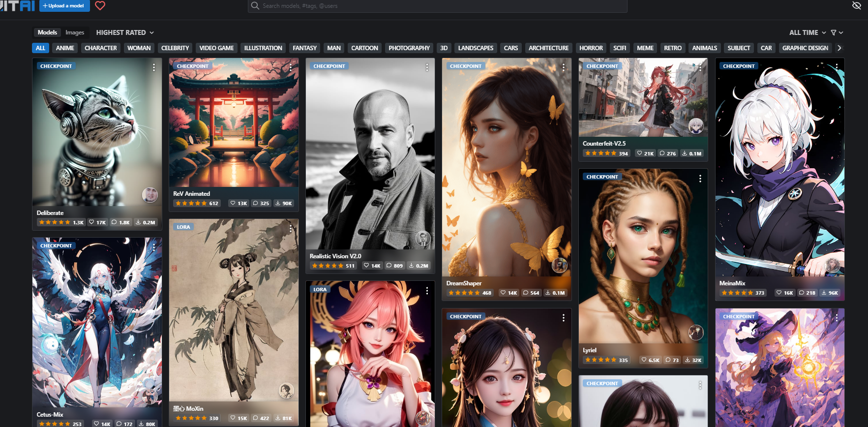Click the search models input field
Screen dimensions: 868x427
click(x=438, y=6)
